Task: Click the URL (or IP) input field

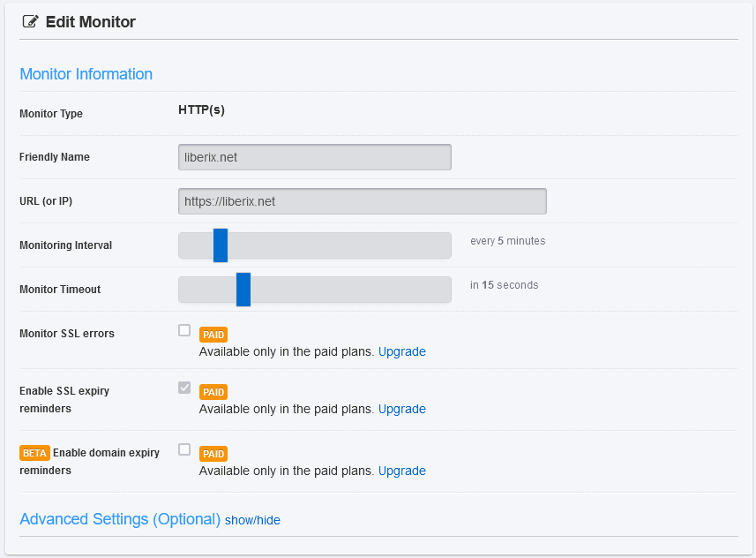Action: (x=363, y=201)
